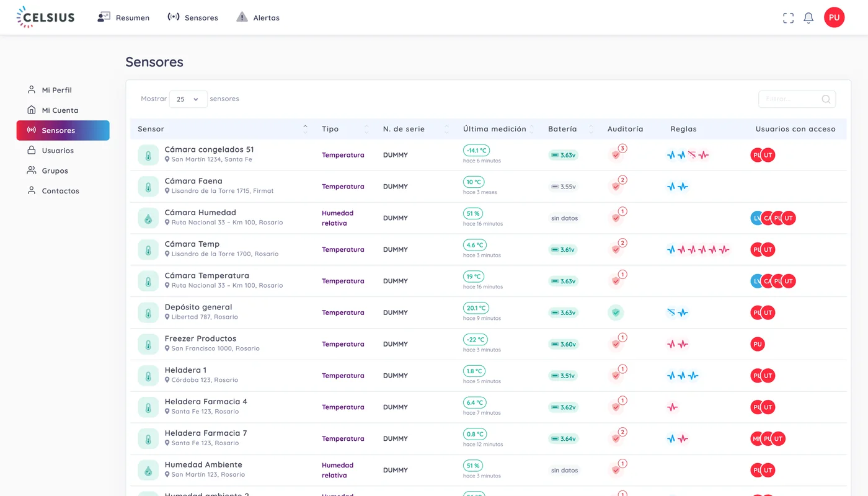Click the PU user avatar in header

click(x=834, y=17)
